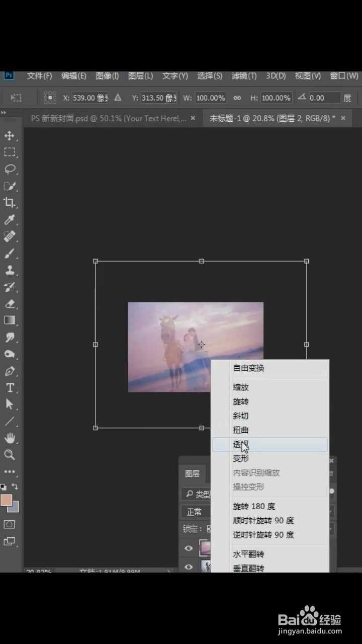The width and height of the screenshot is (362, 644).
Task: Select the Smudge tool
Action: [10, 337]
